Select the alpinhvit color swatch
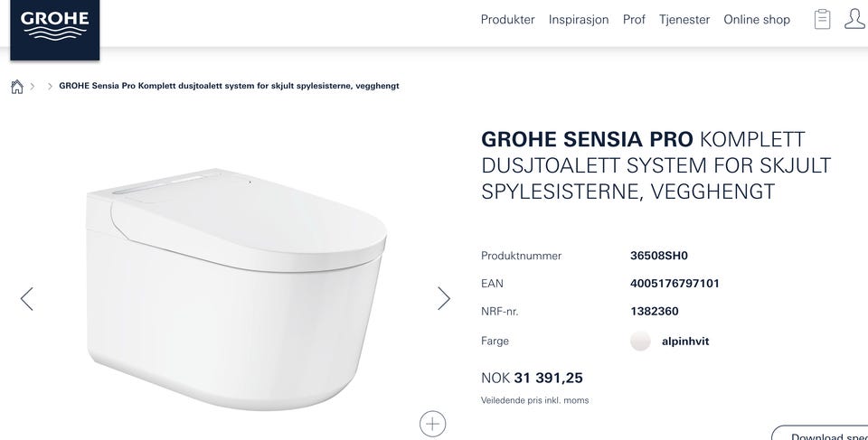Image resolution: width=868 pixels, height=440 pixels. tap(640, 342)
